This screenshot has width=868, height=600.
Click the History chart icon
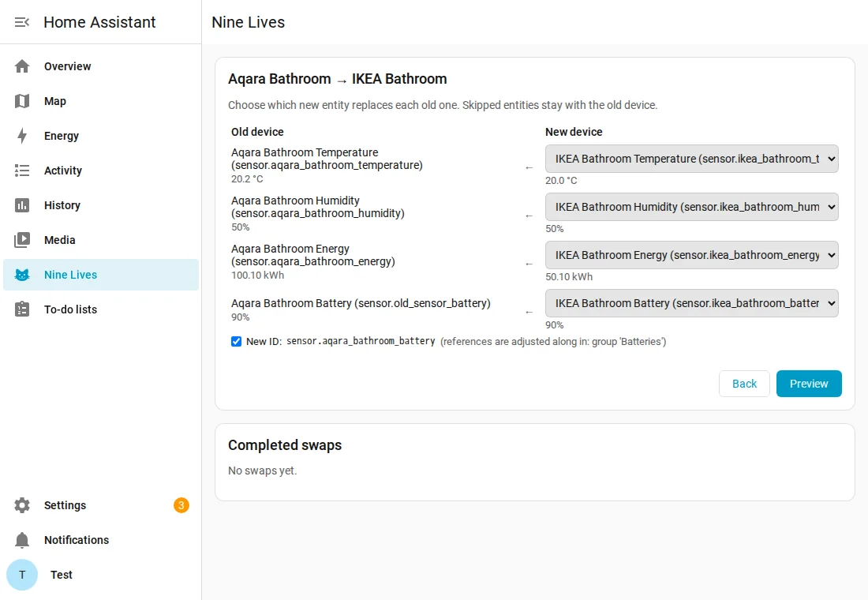pyautogui.click(x=21, y=205)
